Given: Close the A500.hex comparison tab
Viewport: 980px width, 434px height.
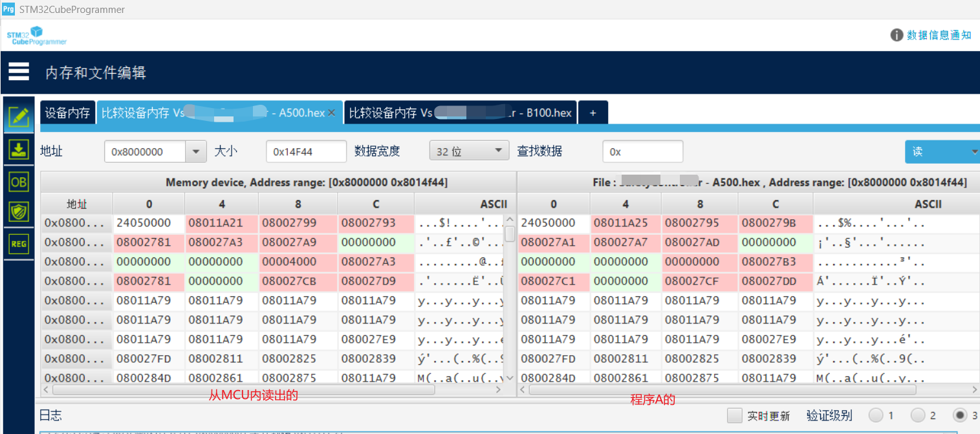Looking at the screenshot, I should [x=332, y=113].
